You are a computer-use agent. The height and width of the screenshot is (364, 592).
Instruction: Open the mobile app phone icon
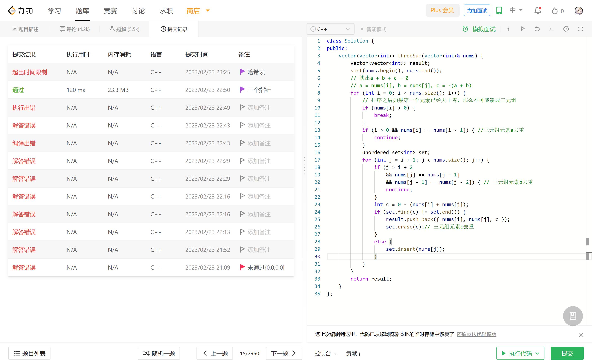[499, 10]
